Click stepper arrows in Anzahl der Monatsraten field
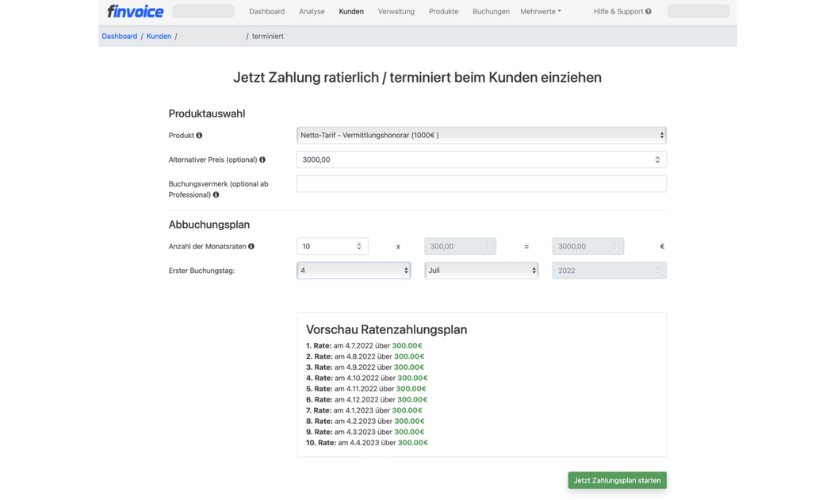The height and width of the screenshot is (500, 836). coord(359,246)
